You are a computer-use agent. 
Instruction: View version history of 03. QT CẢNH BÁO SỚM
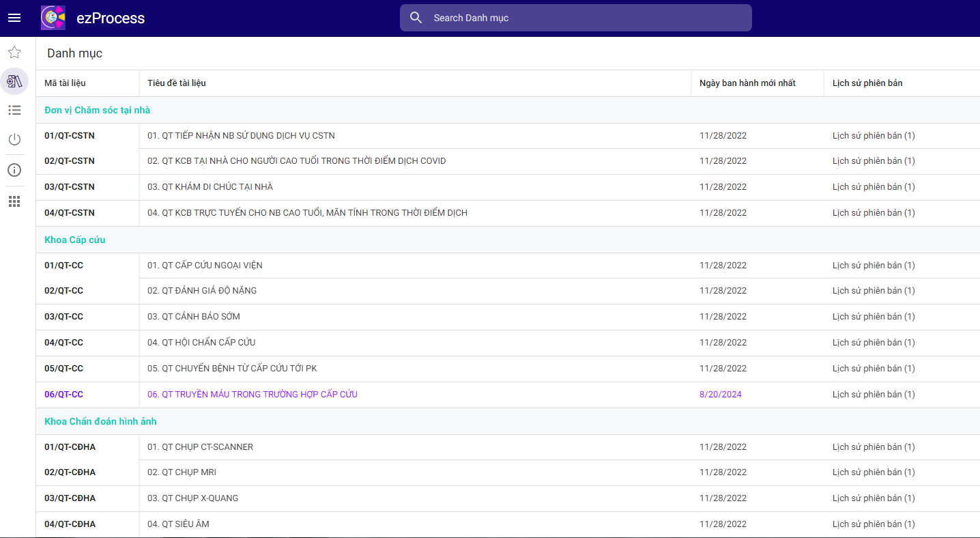[874, 317]
